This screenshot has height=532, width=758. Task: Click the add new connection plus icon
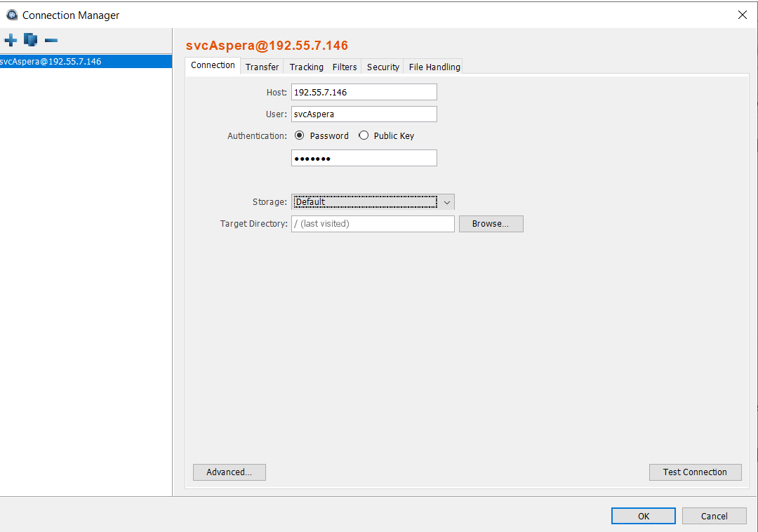[11, 40]
